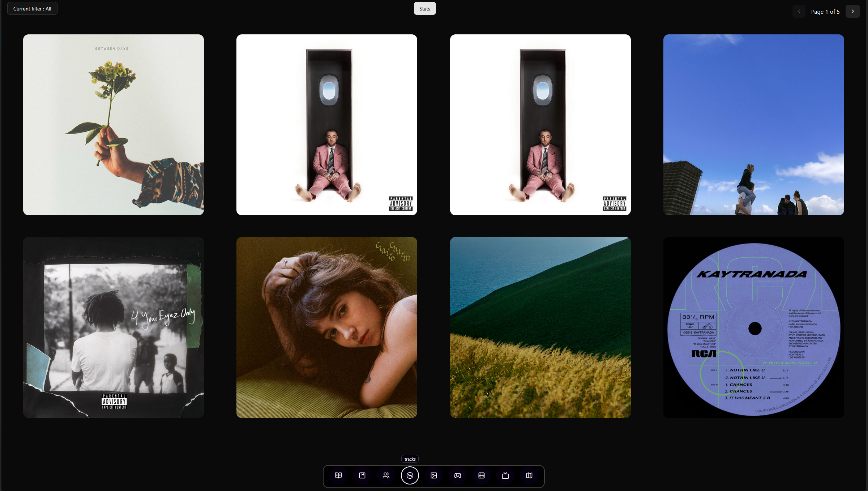Open the map section icon
Image resolution: width=868 pixels, height=491 pixels.
[529, 475]
